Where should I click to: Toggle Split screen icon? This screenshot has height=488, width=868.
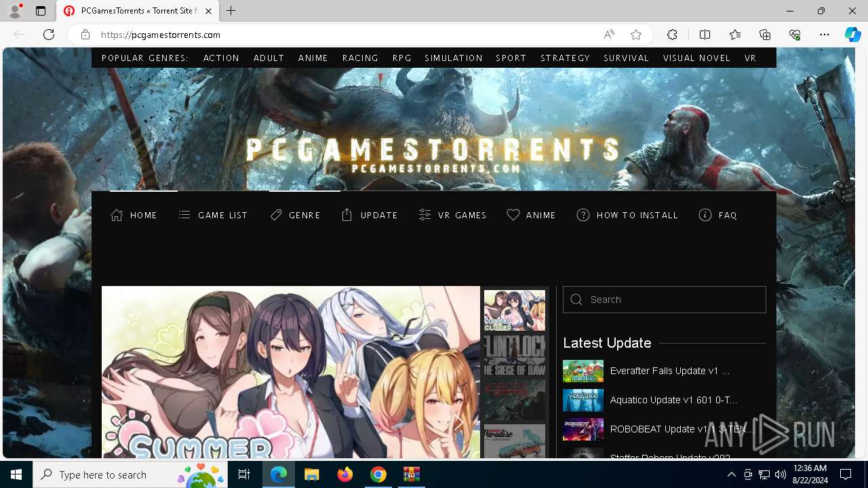point(705,35)
